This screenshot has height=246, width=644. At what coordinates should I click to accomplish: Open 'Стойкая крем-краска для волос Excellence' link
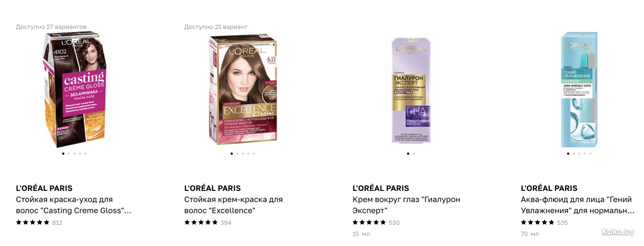[x=233, y=205]
